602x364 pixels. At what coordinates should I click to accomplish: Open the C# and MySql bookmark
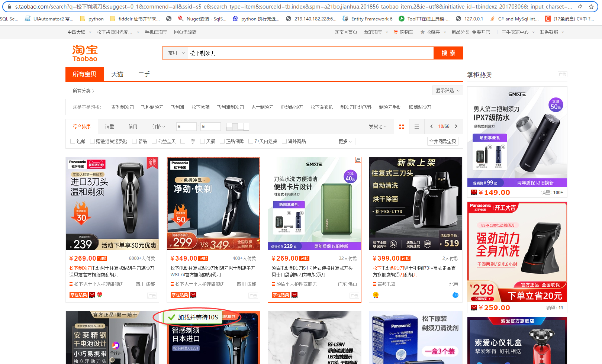point(514,19)
